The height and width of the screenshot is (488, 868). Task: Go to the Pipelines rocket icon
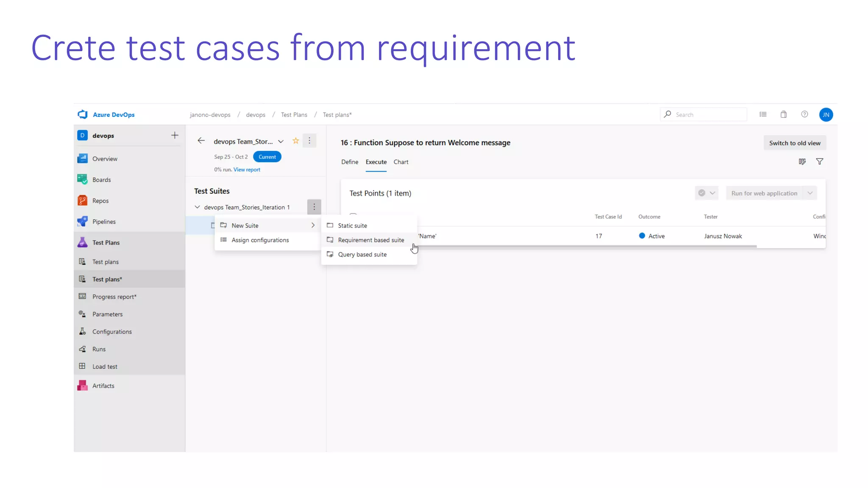[x=83, y=222]
